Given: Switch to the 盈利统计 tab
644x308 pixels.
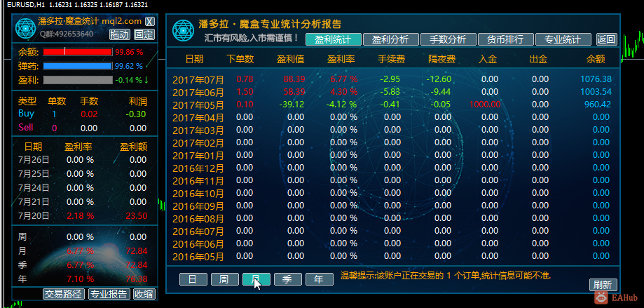Looking at the screenshot, I should click(x=334, y=39).
